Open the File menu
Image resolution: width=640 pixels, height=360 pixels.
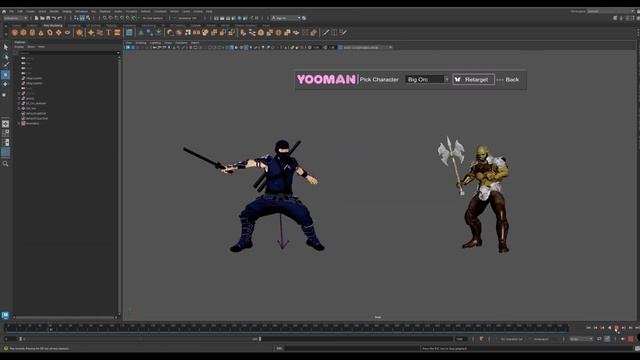point(11,11)
